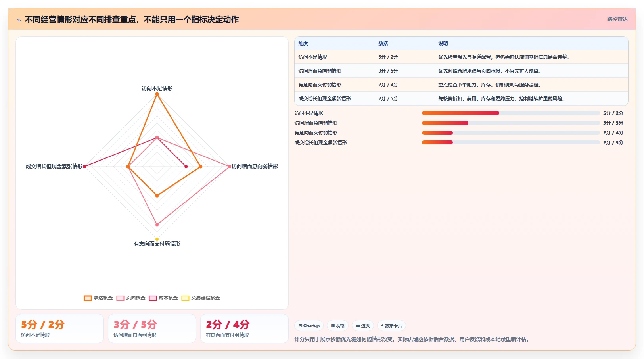Screen dimensions: 644x359
Task: Click pink data point at radar right vertex
Action: (229, 167)
